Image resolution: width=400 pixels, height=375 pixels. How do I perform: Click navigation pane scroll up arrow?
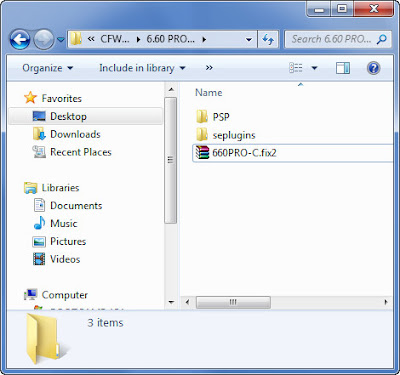[x=171, y=89]
